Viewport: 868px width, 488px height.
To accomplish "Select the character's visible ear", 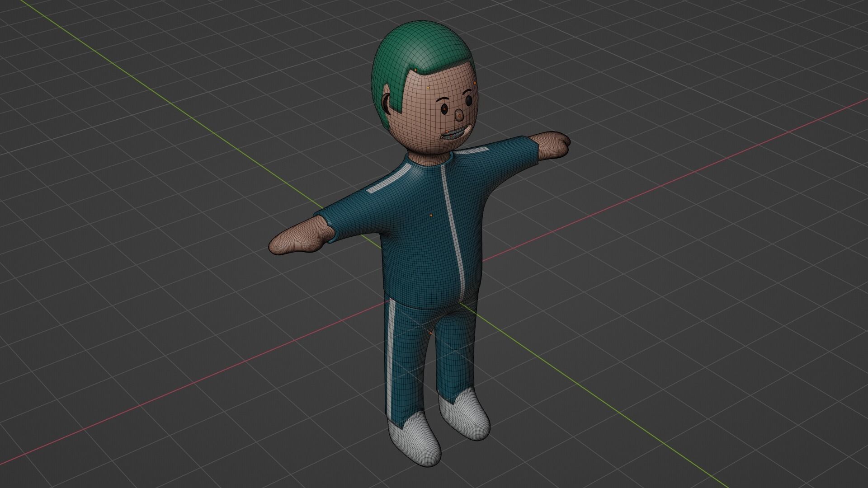I will point(385,103).
